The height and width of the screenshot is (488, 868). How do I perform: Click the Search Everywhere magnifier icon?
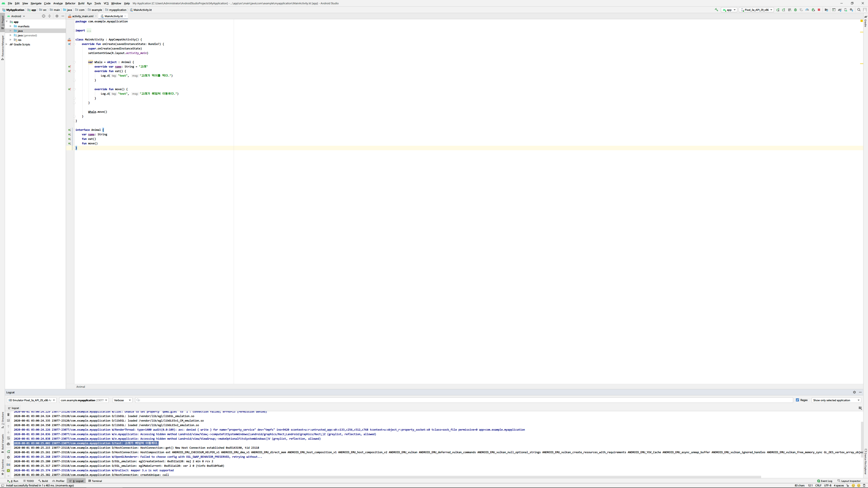859,10
